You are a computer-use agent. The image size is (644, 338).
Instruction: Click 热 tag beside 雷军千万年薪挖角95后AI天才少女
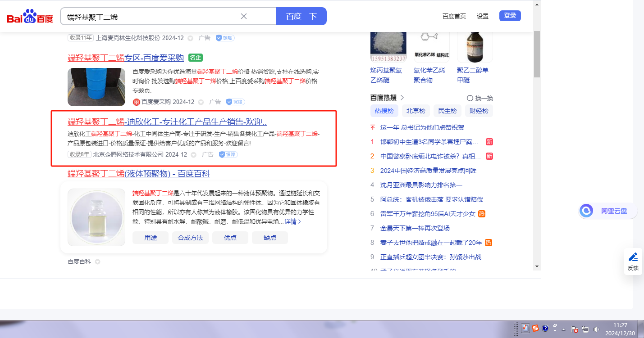click(482, 214)
